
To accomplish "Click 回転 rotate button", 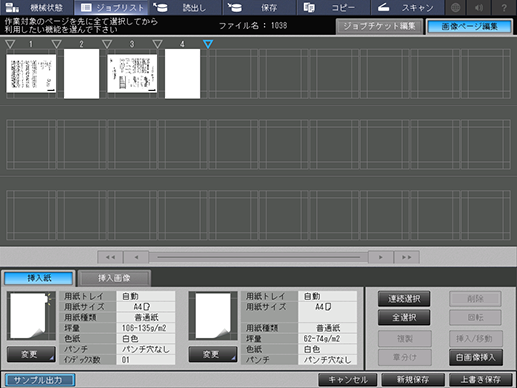I will click(x=475, y=317).
